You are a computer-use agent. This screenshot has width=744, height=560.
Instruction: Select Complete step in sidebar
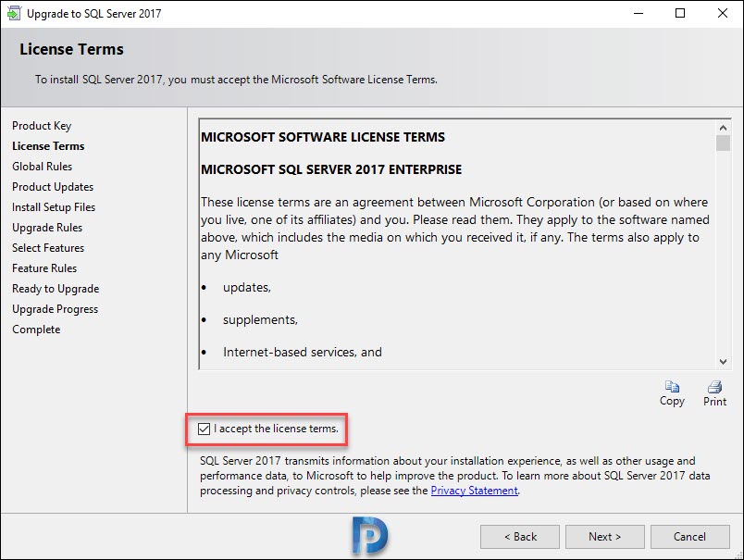pos(36,330)
